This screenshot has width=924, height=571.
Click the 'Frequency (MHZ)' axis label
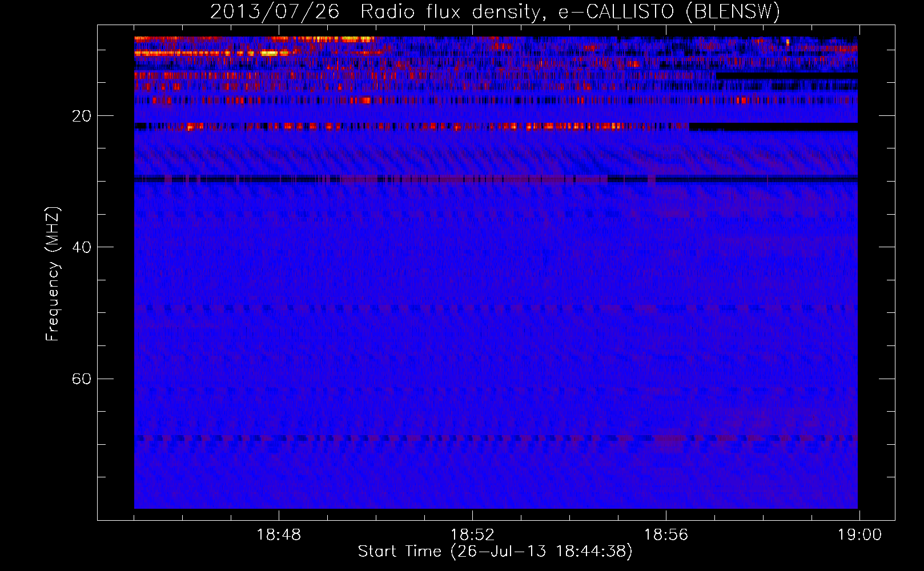(x=53, y=274)
